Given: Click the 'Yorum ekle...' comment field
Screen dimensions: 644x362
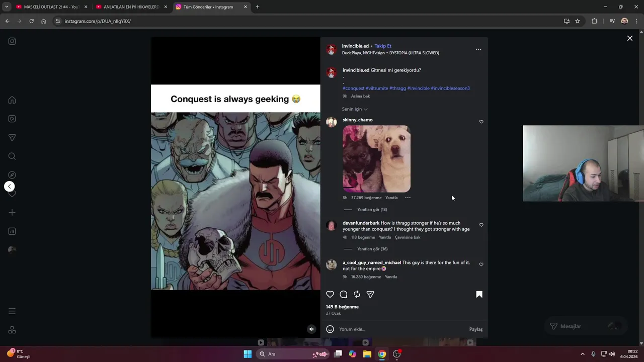Looking at the screenshot, I should pos(403,329).
